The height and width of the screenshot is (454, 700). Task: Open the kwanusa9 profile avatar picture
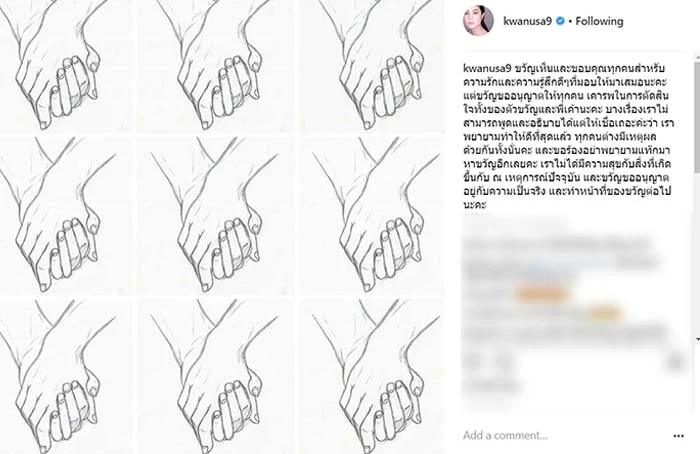[x=478, y=21]
